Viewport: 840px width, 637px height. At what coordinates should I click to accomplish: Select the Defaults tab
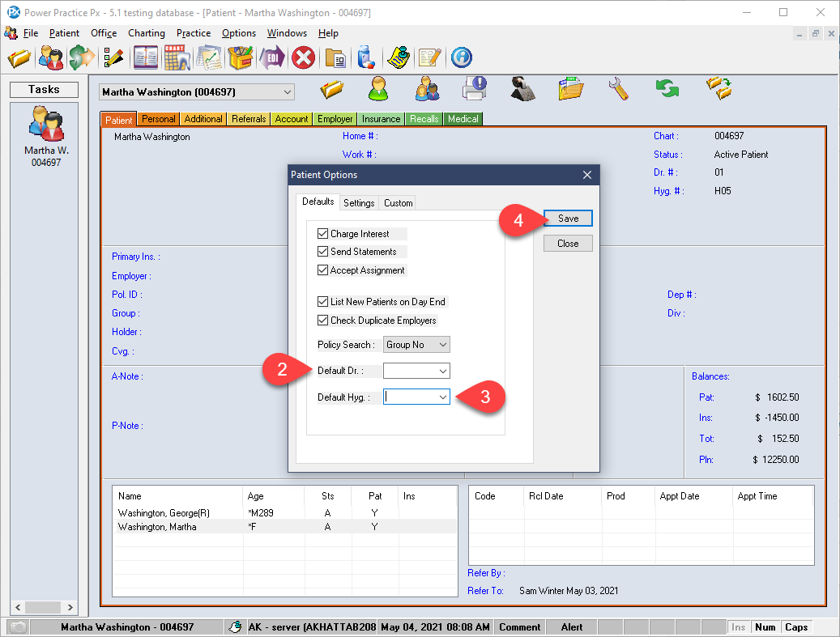tap(318, 202)
